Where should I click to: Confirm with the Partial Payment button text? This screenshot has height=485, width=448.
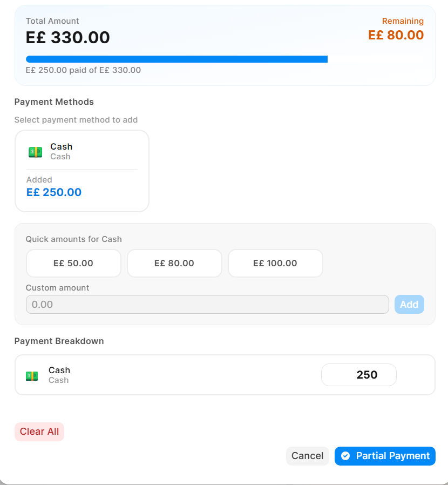pos(392,456)
